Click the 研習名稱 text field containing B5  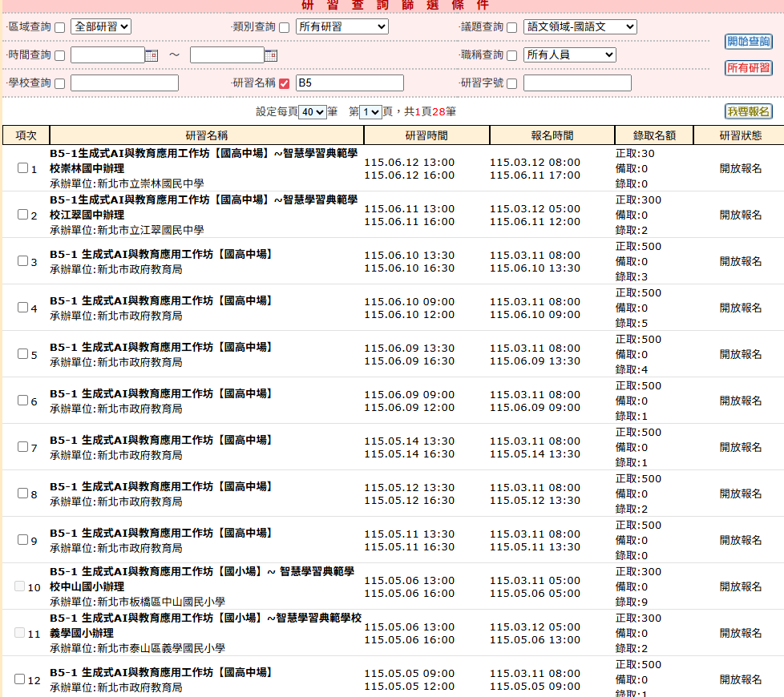click(350, 83)
